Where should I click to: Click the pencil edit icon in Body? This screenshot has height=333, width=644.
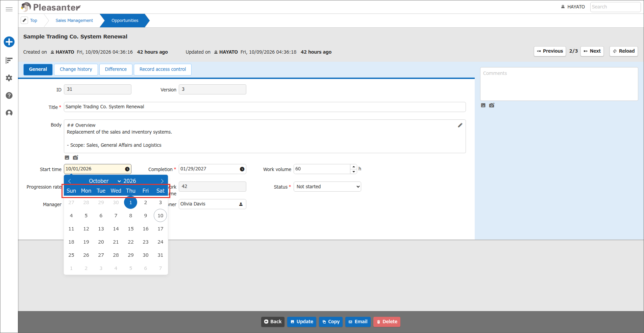tap(460, 125)
